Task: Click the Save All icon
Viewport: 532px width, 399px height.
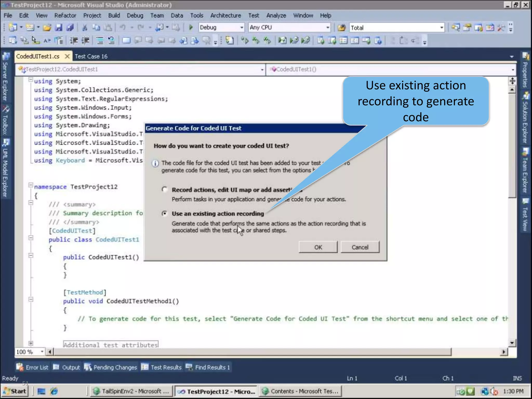Action: (70, 27)
